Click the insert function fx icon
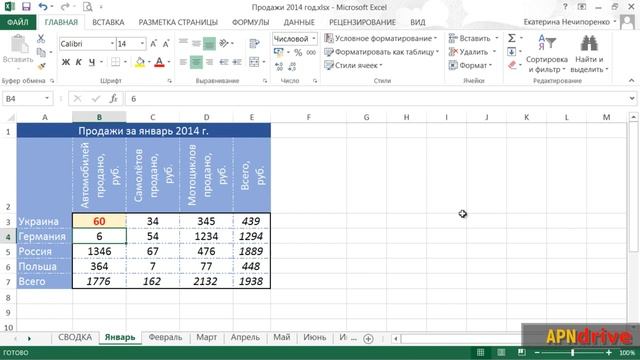Image resolution: width=640 pixels, height=360 pixels. pos(113,99)
